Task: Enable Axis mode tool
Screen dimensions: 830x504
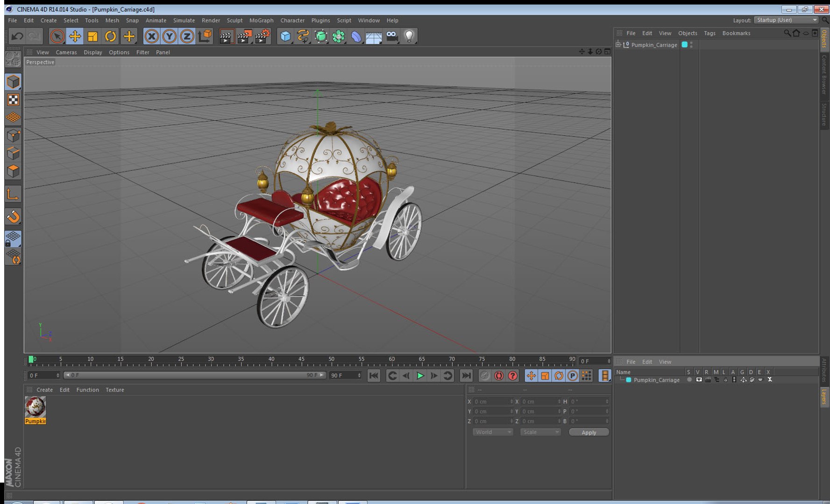Action: click(13, 194)
